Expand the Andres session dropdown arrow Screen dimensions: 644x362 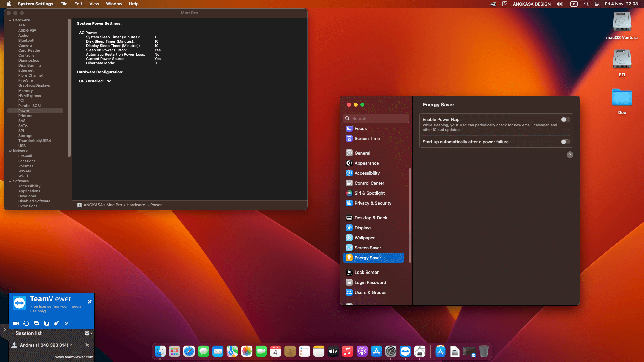pos(71,345)
